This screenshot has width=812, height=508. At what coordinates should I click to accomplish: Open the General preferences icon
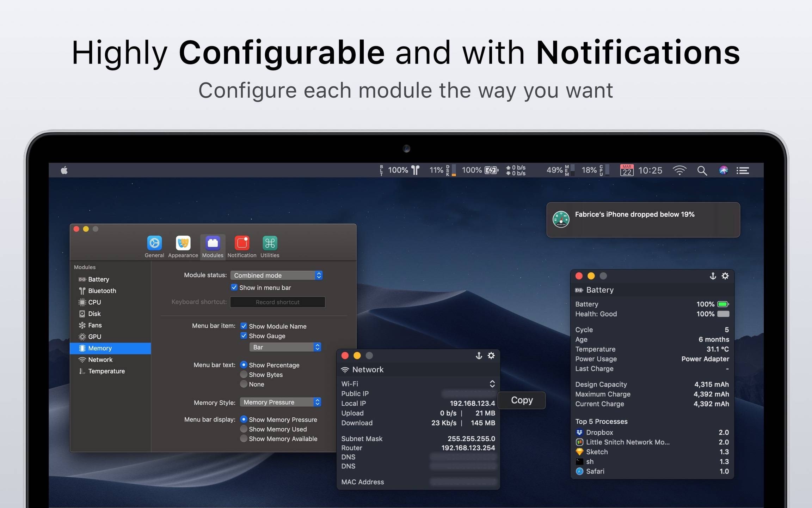click(154, 243)
